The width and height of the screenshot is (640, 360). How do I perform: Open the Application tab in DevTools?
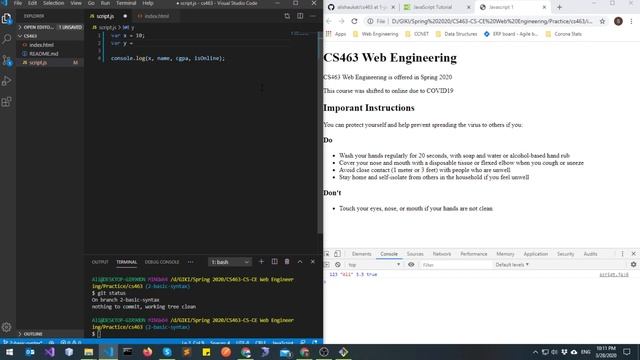tap(536, 254)
